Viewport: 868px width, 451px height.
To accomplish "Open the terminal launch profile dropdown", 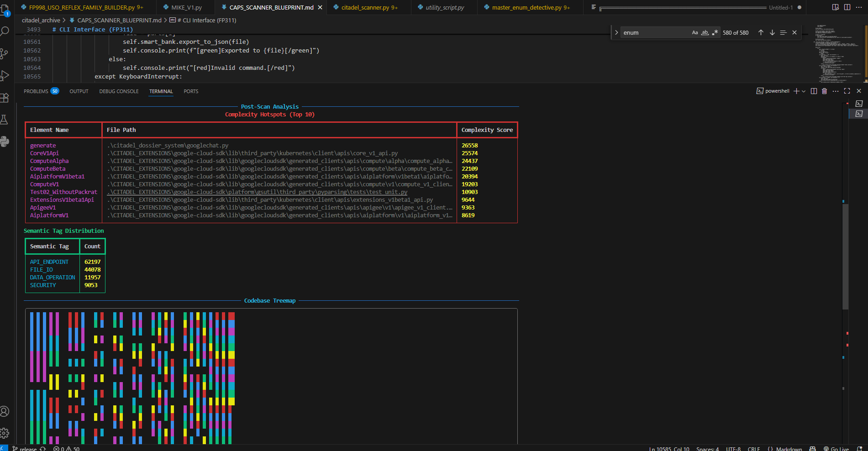I will pos(804,91).
